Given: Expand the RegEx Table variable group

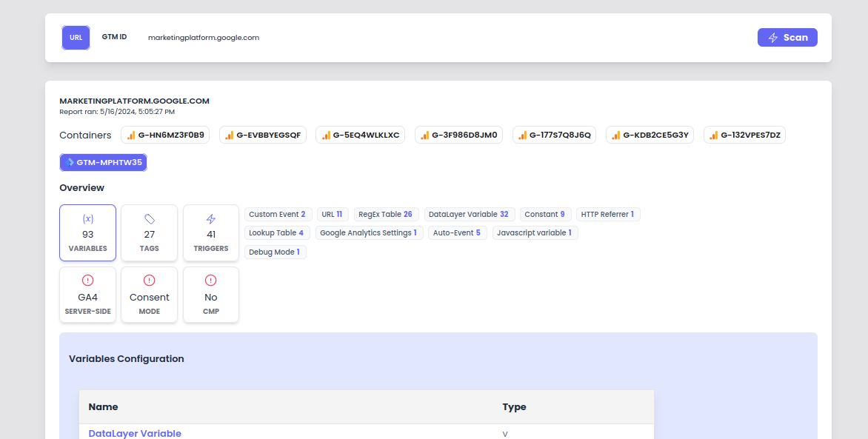Looking at the screenshot, I should click(x=386, y=214).
